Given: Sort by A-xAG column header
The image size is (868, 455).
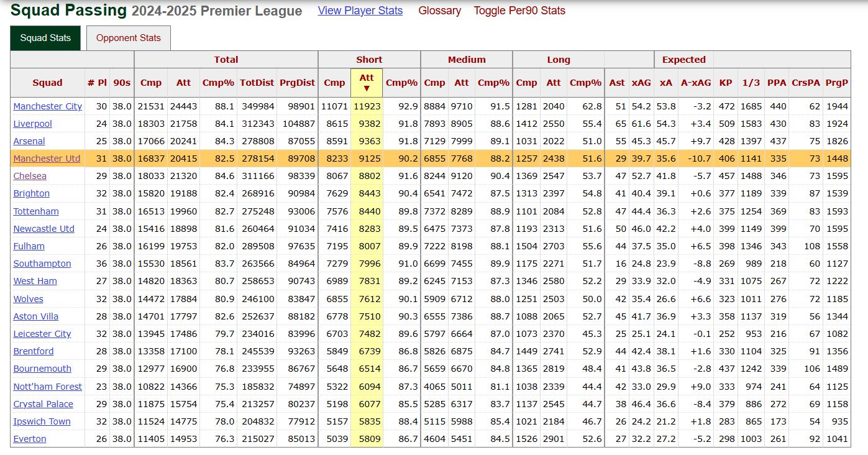Looking at the screenshot, I should (695, 83).
